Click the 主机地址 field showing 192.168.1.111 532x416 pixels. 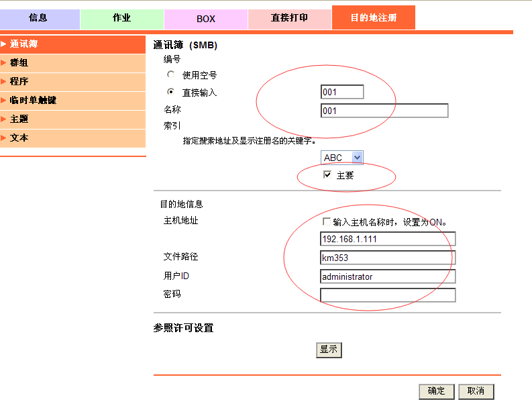(388, 239)
